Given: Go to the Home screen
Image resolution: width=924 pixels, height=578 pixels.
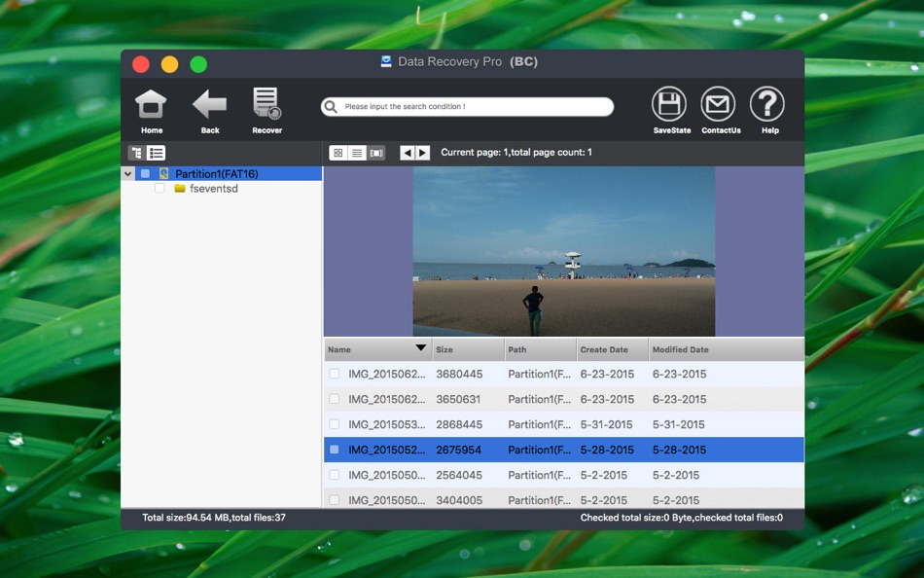Looking at the screenshot, I should tap(151, 105).
